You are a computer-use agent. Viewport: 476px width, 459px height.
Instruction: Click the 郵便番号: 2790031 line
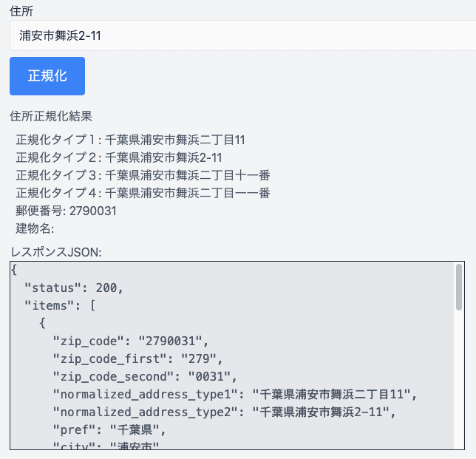(67, 211)
